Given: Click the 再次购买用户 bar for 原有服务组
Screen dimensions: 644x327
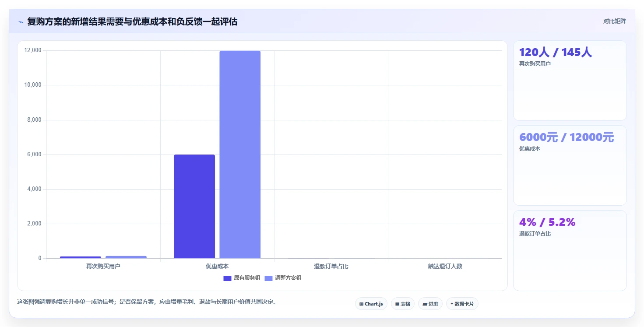Looking at the screenshot, I should (x=81, y=257).
